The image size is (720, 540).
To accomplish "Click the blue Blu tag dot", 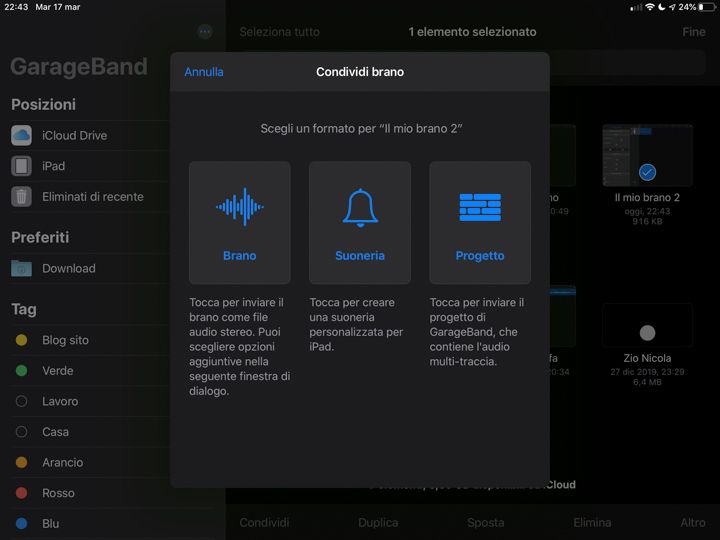I will coord(21,523).
